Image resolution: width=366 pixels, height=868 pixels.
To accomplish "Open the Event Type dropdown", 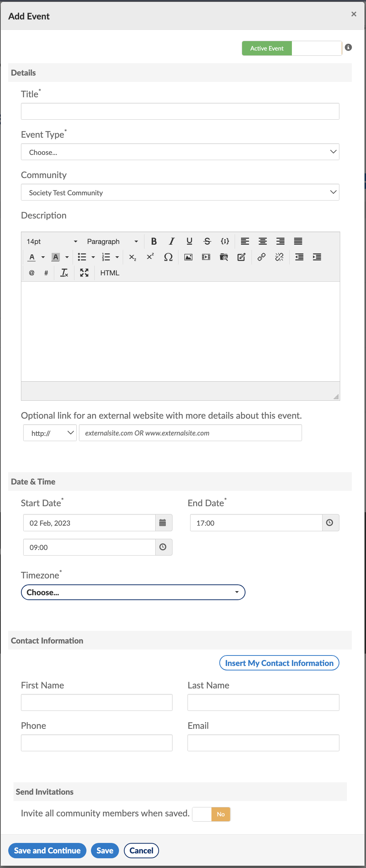I will 180,152.
